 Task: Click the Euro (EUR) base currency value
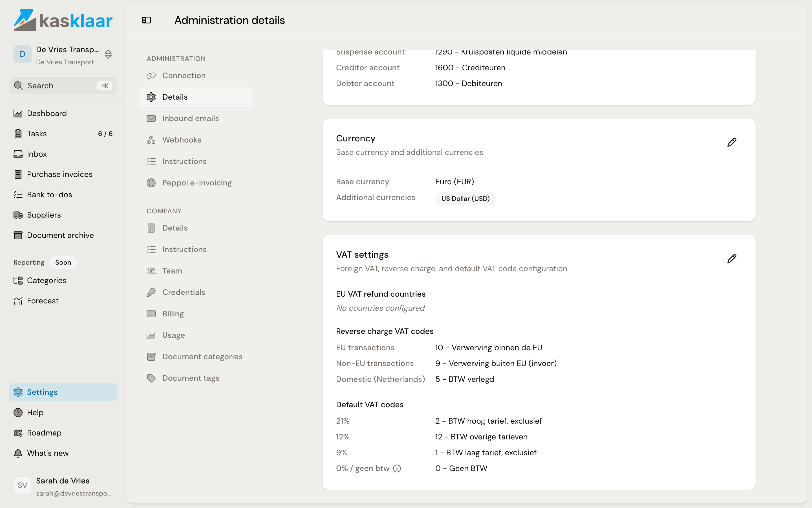(x=454, y=182)
